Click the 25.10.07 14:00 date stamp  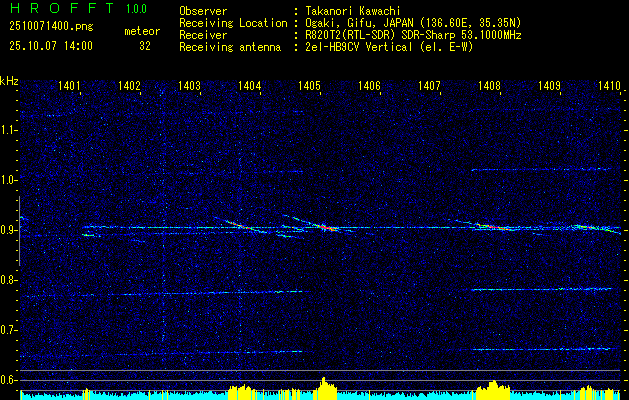[51, 46]
